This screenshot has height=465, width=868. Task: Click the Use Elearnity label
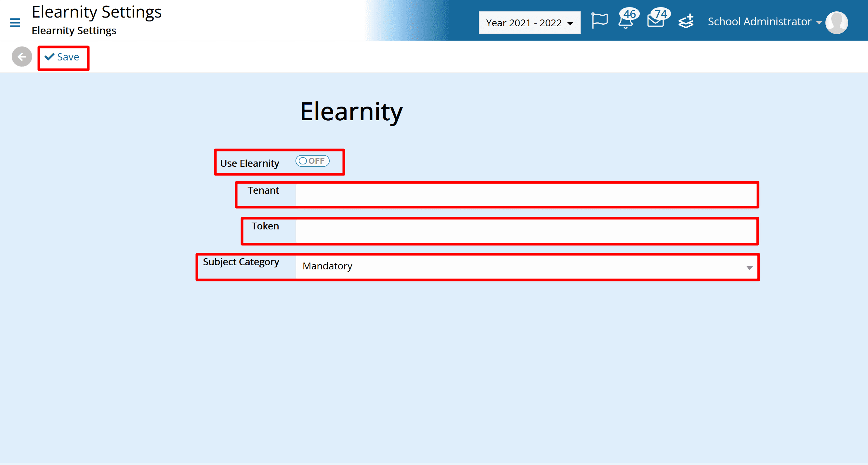[x=250, y=163]
